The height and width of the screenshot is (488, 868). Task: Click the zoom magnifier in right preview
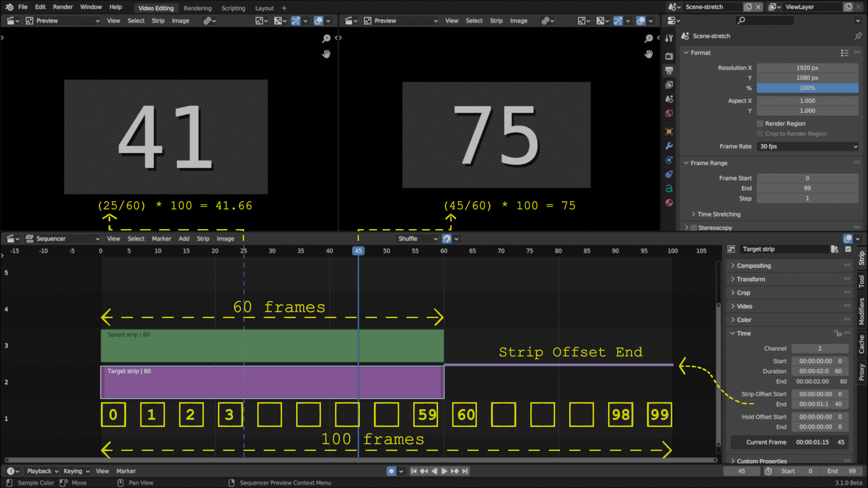click(648, 38)
